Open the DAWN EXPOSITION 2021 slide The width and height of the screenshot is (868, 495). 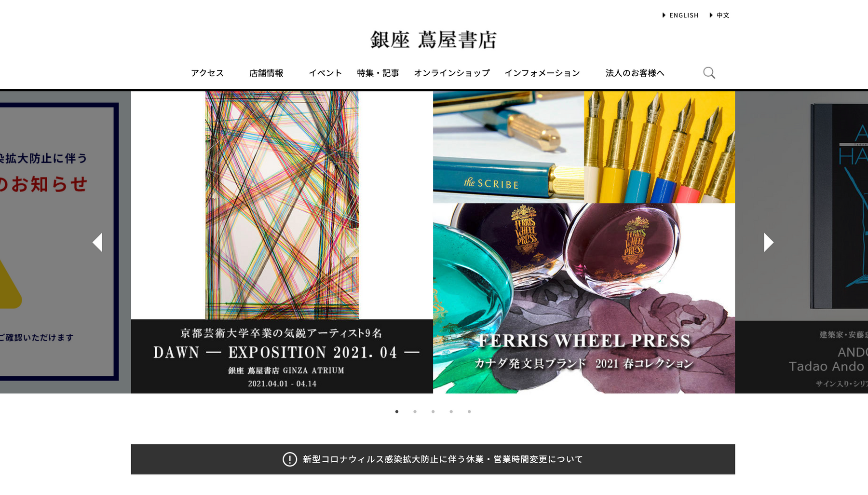(x=282, y=242)
